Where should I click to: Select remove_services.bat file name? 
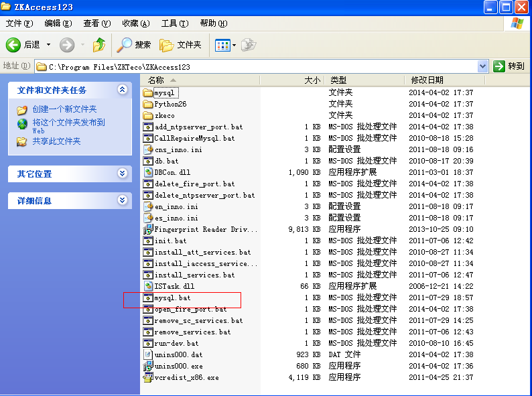[192, 332]
